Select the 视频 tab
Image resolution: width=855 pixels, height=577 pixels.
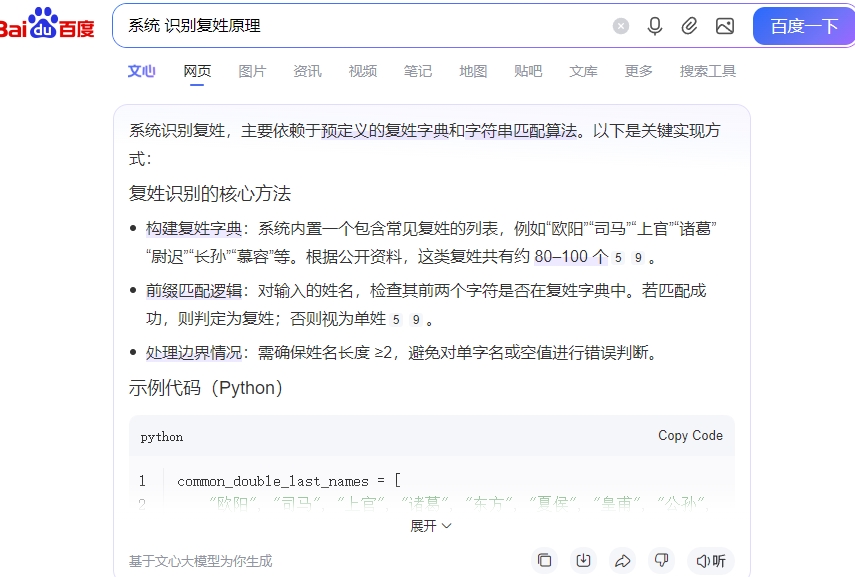(363, 71)
